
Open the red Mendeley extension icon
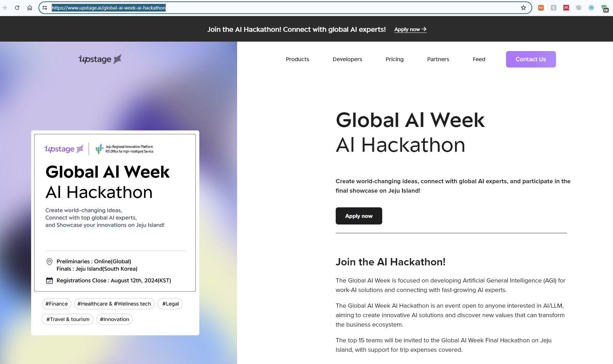[x=566, y=8]
